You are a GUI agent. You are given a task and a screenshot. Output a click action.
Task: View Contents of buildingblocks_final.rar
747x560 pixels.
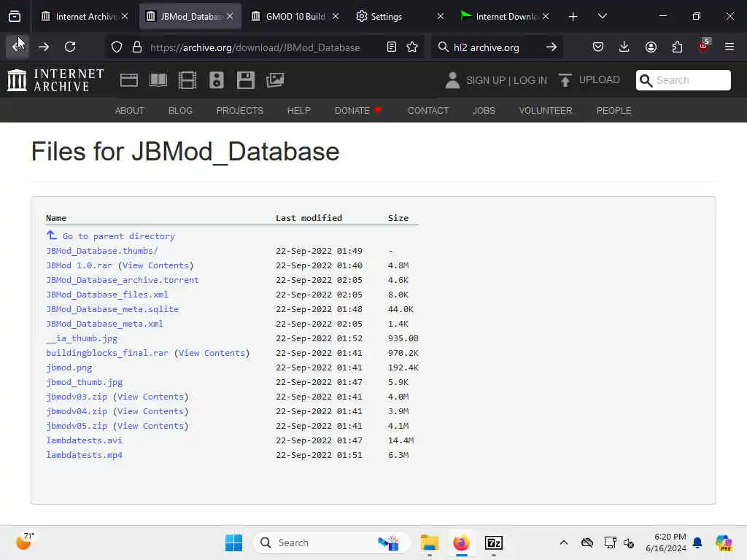click(x=212, y=353)
